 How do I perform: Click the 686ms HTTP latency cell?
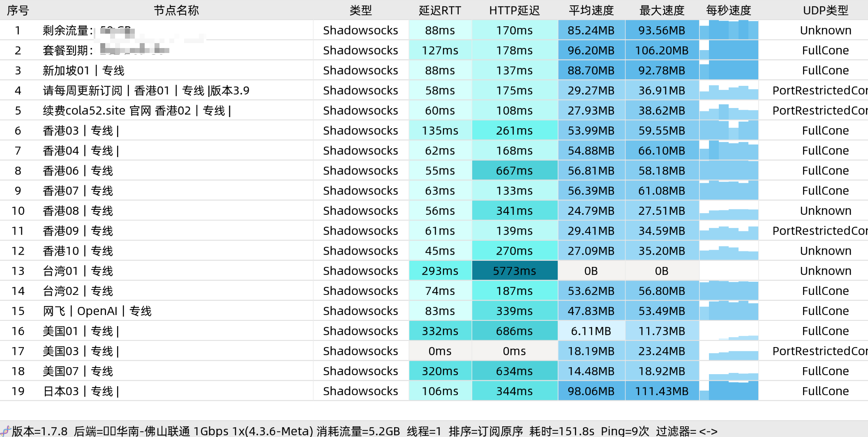(x=515, y=331)
